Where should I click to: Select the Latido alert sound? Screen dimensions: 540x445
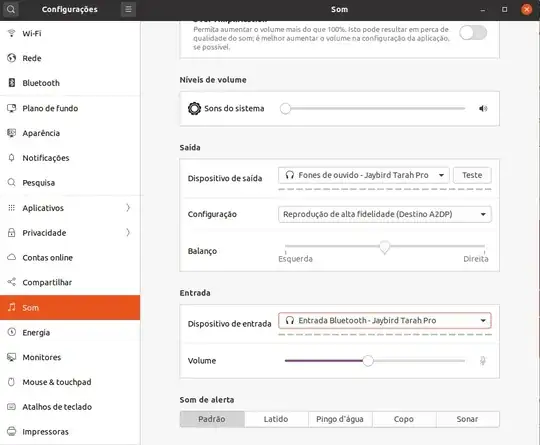[276, 419]
